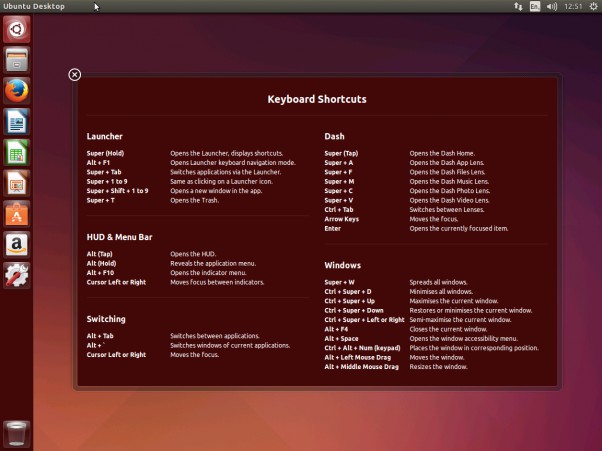The height and width of the screenshot is (451, 602).
Task: Click the 'Ctrl + Super + D' shortcut
Action: [348, 292]
